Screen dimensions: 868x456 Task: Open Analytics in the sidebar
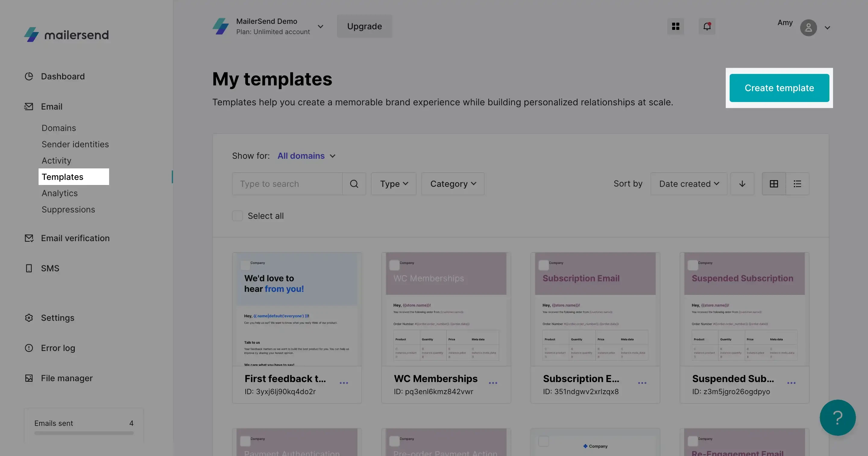click(60, 193)
